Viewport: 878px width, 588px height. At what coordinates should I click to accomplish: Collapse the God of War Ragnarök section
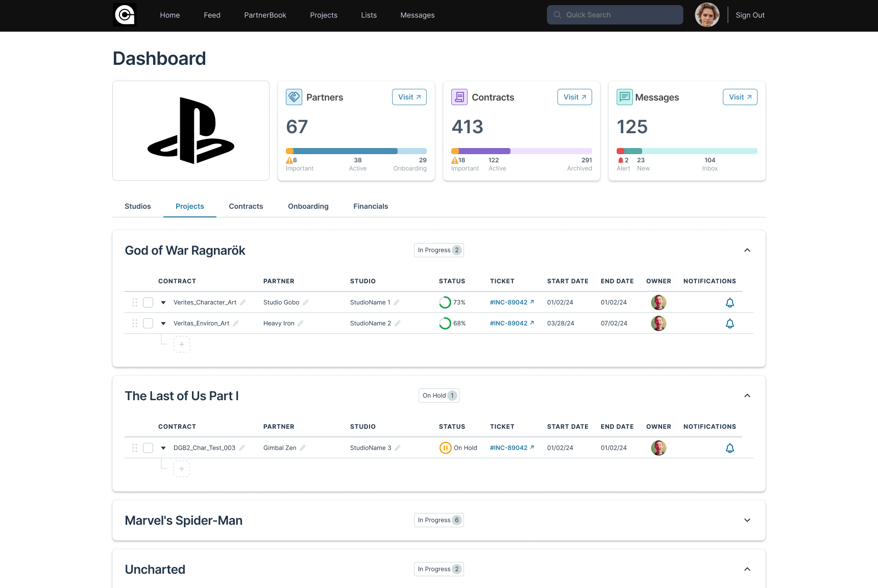click(747, 250)
